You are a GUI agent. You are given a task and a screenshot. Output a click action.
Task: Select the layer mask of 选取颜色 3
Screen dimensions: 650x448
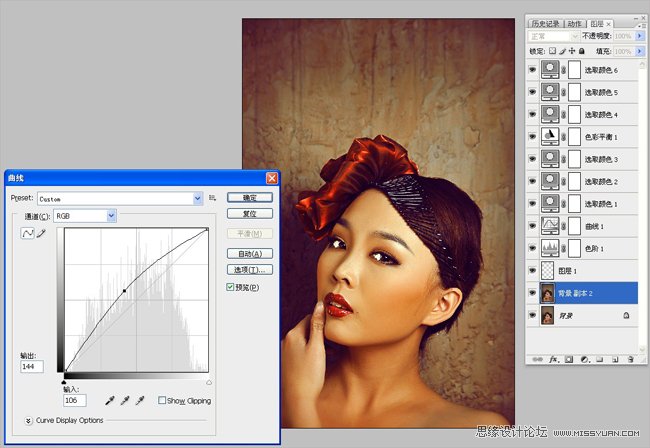[574, 159]
